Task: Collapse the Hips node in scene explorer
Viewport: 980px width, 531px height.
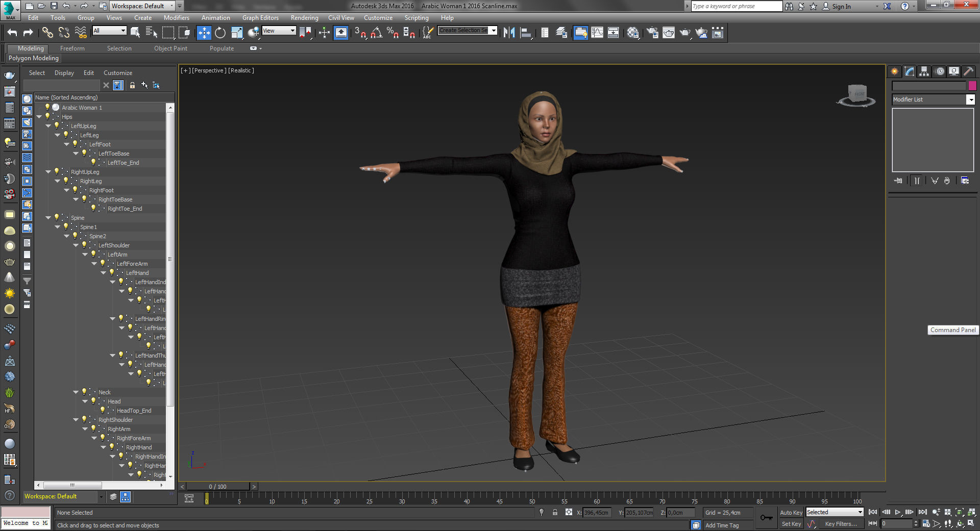Action: pyautogui.click(x=39, y=117)
